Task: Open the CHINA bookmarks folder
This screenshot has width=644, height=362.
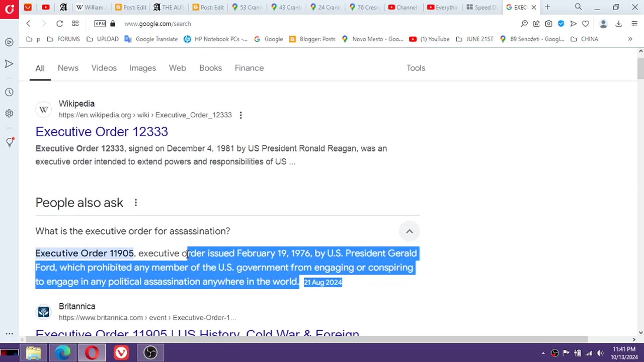Action: click(x=584, y=39)
